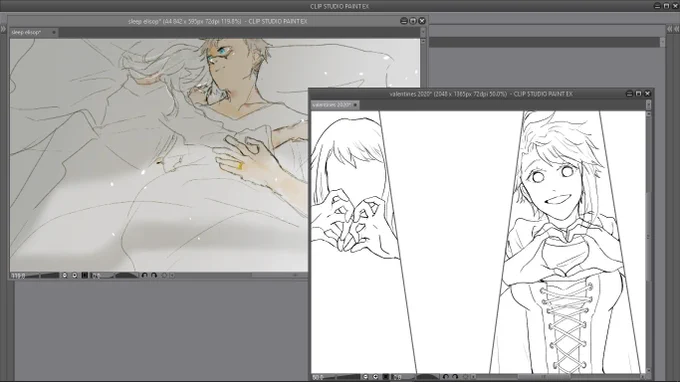Rotate the sleep elisop canvas left
This screenshot has width=680, height=382.
point(144,275)
